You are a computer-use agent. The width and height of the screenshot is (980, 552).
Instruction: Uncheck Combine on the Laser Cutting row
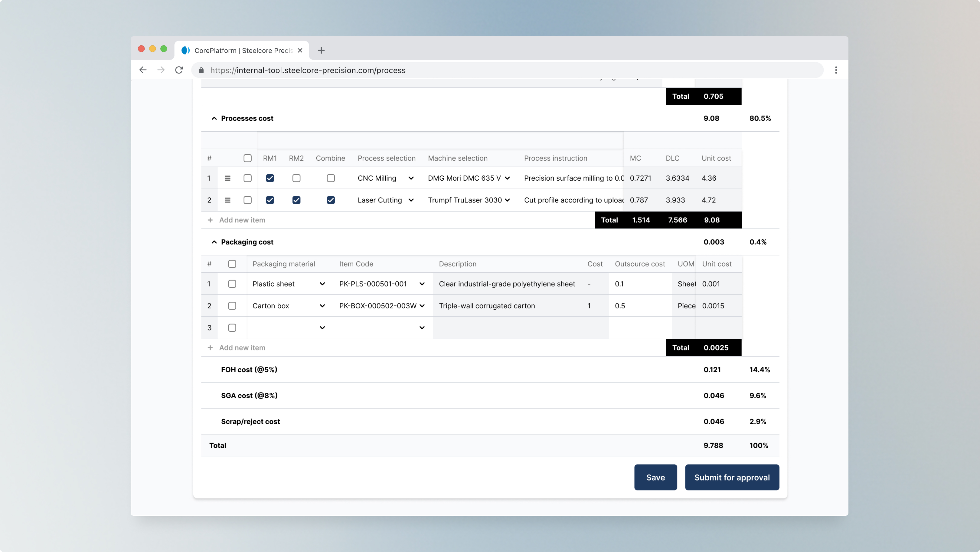tap(331, 200)
